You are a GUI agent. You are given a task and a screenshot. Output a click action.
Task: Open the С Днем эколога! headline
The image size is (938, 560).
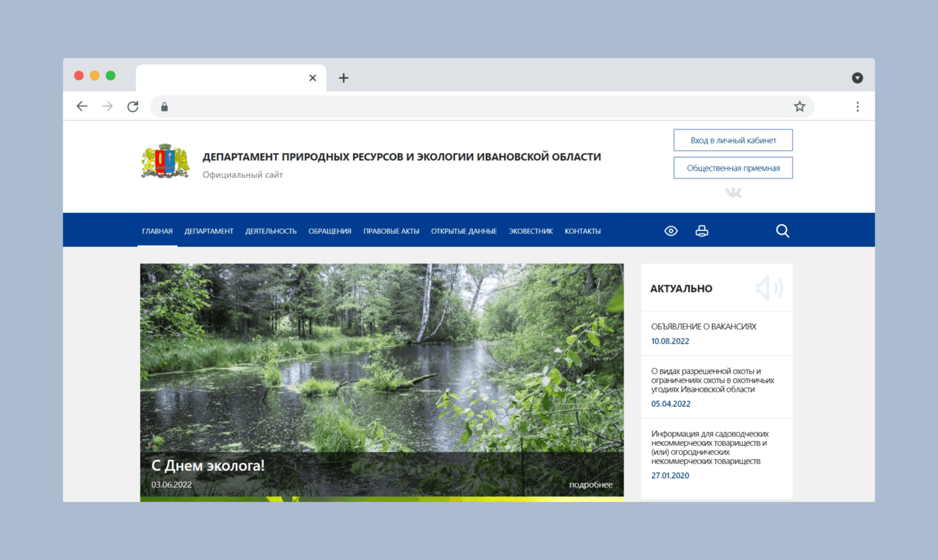click(208, 465)
